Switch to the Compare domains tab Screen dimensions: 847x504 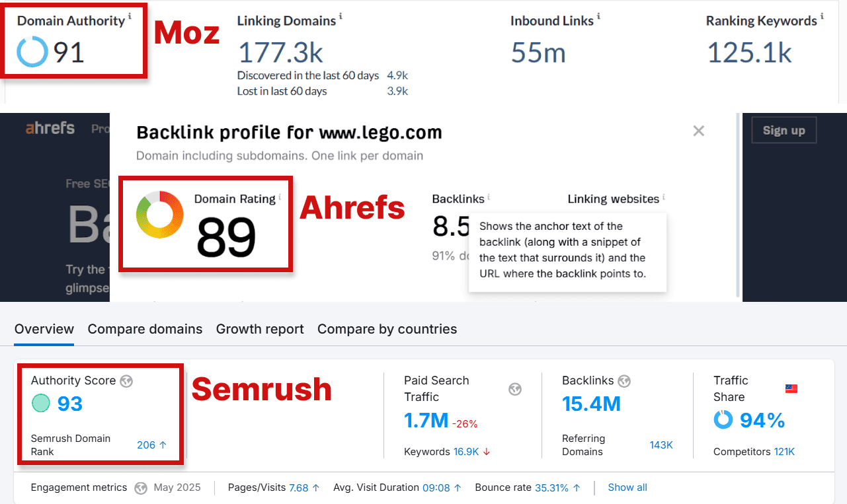pos(145,329)
